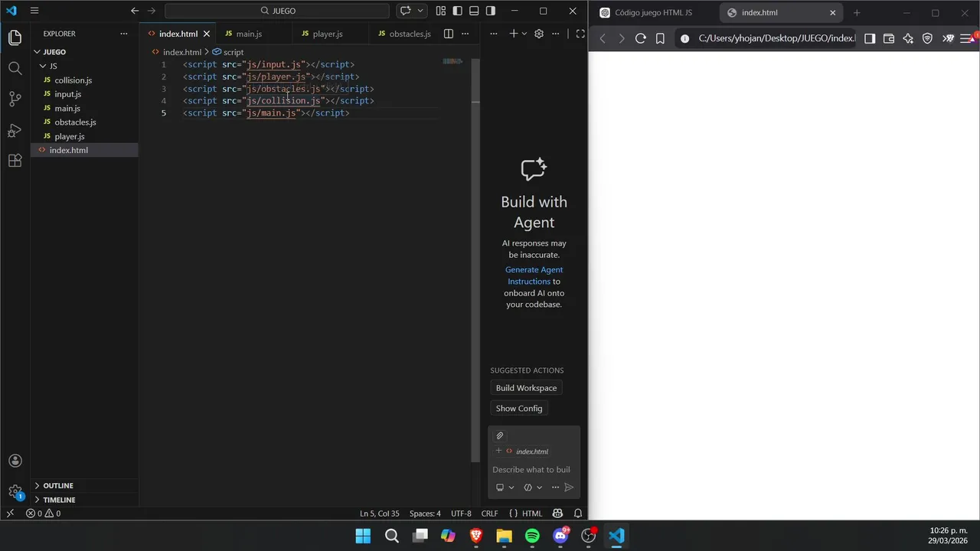Image resolution: width=980 pixels, height=551 pixels.
Task: Click index.html in the breadcrumb
Action: 181,52
